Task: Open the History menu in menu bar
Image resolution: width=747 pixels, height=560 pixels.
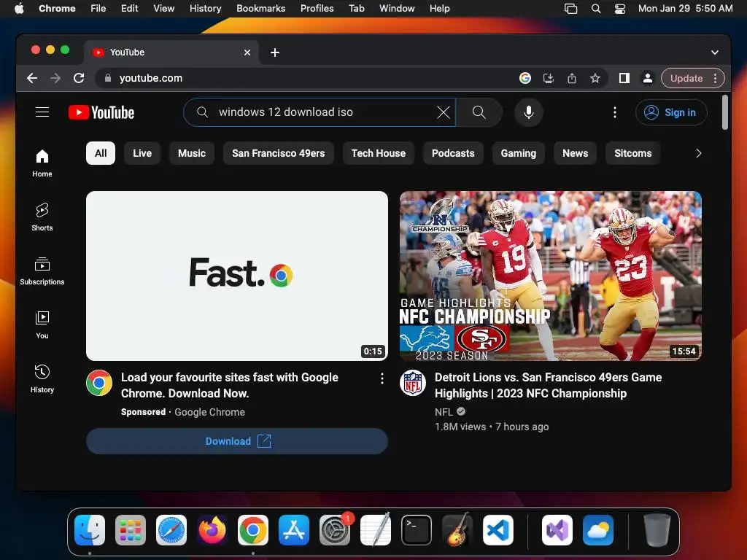Action: tap(205, 8)
